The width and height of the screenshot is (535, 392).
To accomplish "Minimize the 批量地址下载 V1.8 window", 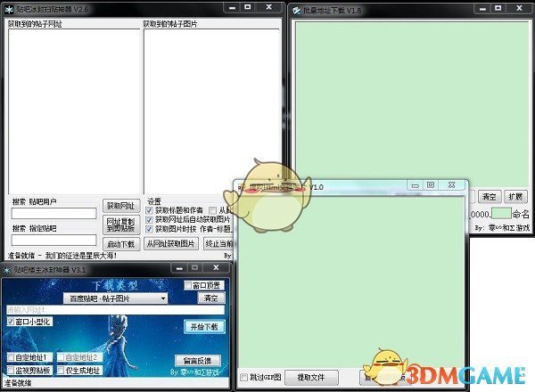I will pyautogui.click(x=482, y=9).
